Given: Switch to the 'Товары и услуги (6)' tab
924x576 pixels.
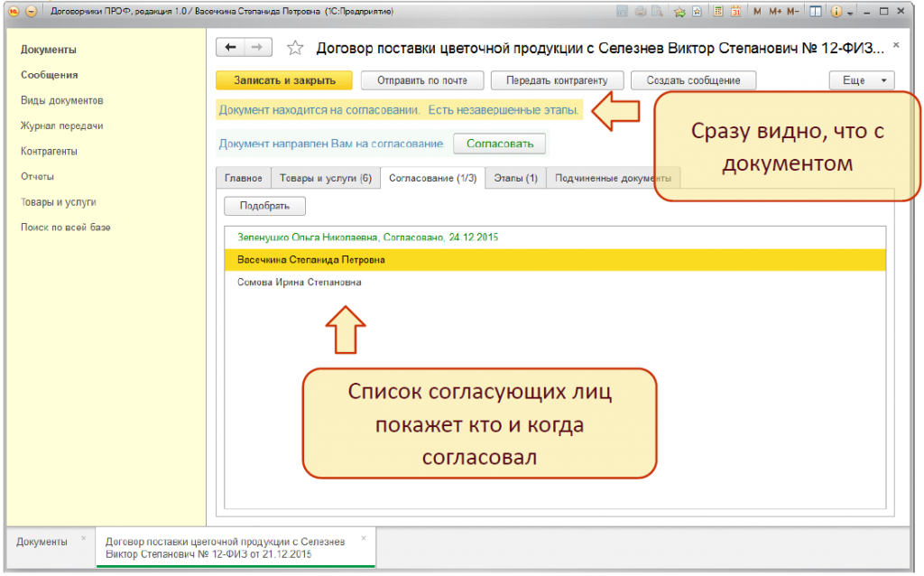Looking at the screenshot, I should (x=325, y=178).
